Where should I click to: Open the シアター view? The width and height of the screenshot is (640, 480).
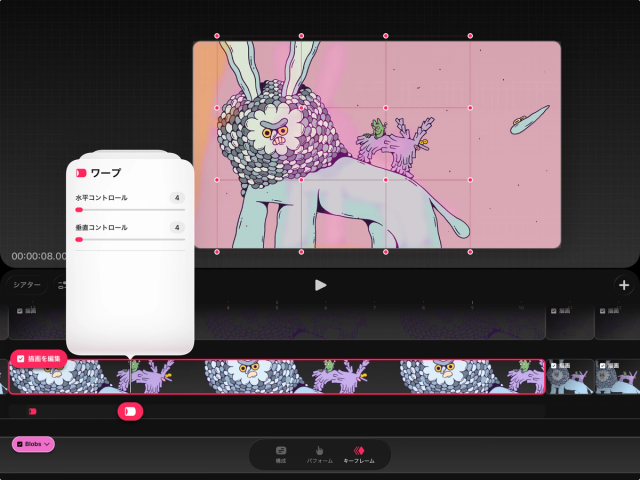(x=27, y=285)
